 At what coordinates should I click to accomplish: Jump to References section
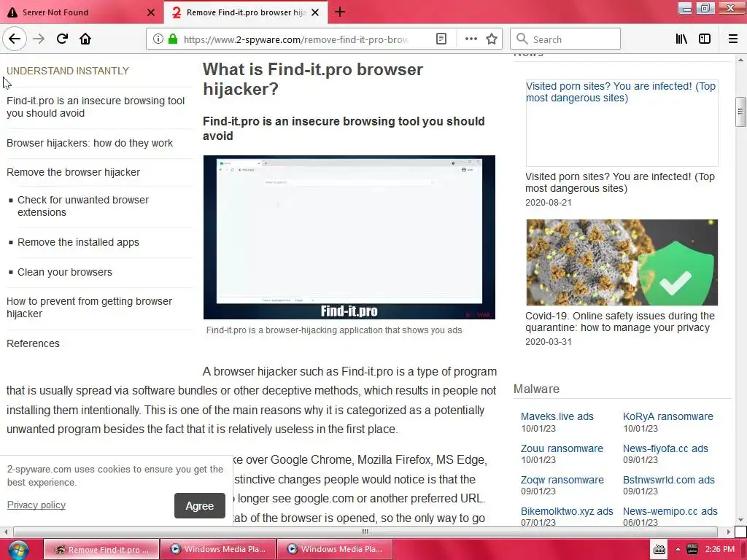coord(33,343)
